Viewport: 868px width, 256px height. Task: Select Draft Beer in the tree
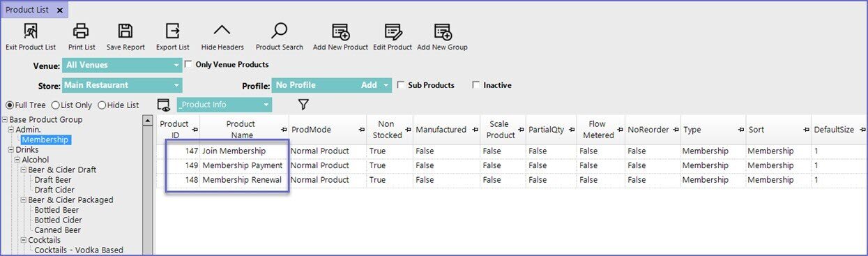(x=53, y=180)
